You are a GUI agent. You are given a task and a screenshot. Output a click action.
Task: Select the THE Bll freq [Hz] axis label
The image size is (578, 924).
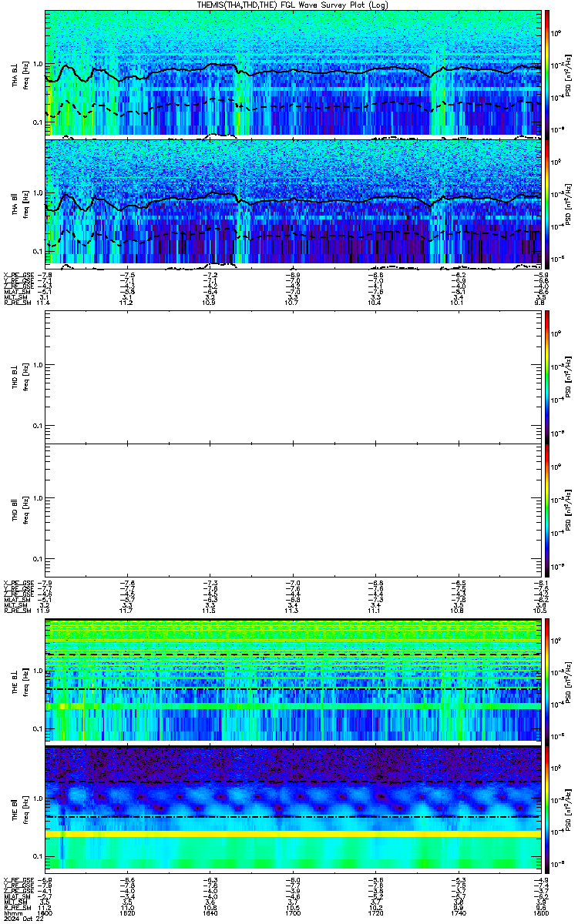tap(19, 809)
